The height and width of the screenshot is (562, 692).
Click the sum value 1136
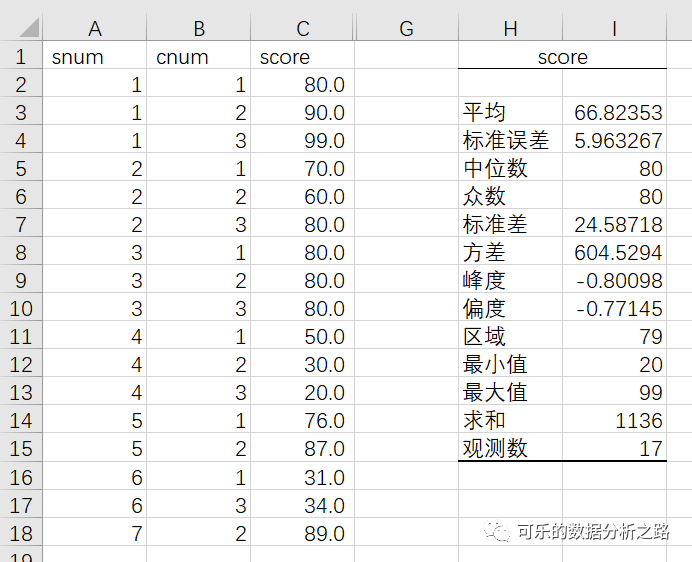click(614, 420)
